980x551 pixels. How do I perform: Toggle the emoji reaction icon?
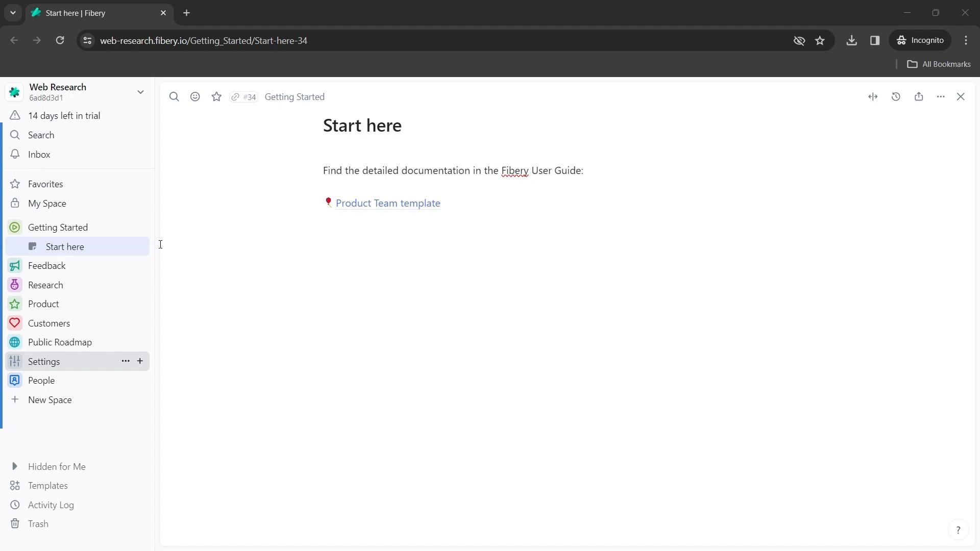pyautogui.click(x=196, y=97)
